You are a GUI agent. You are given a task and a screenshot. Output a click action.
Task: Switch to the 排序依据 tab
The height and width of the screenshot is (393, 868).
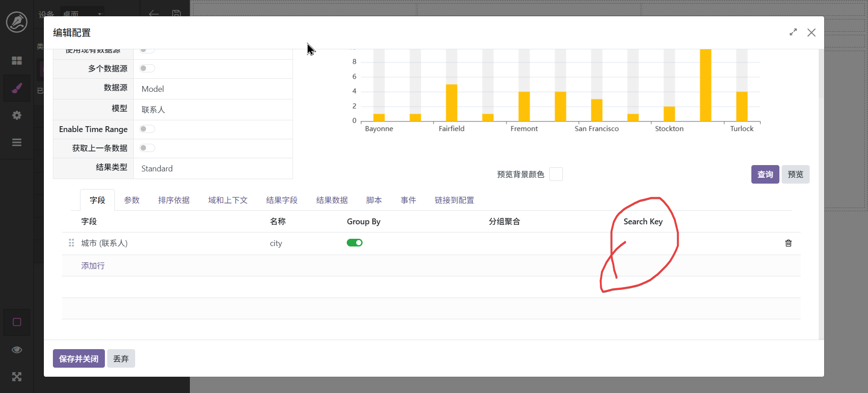coord(174,200)
